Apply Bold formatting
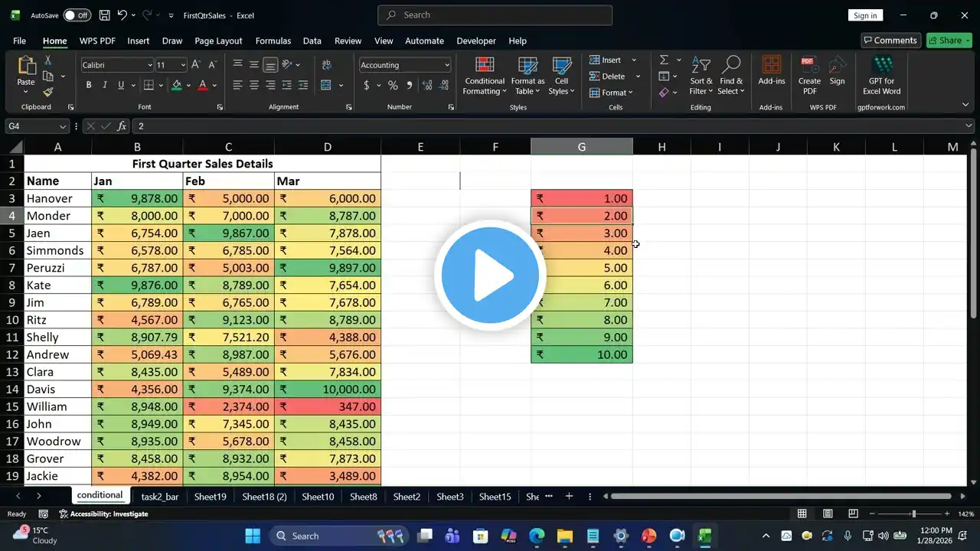This screenshot has height=551, width=980. [89, 85]
